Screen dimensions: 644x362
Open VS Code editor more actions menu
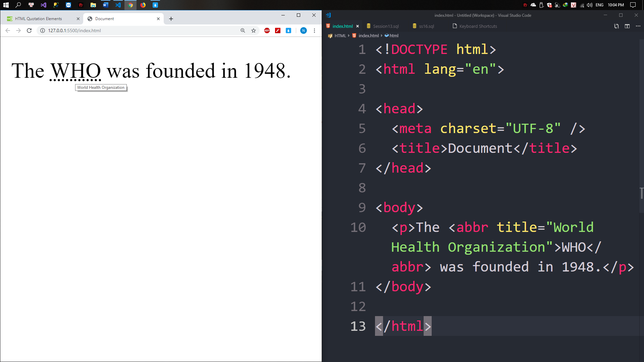[638, 26]
